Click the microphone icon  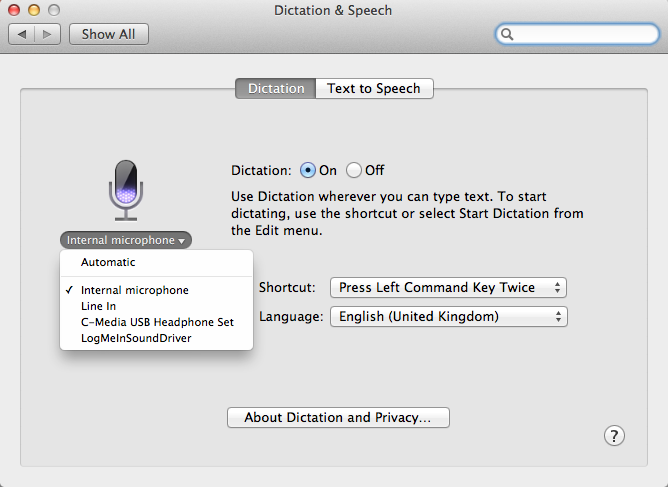point(125,188)
